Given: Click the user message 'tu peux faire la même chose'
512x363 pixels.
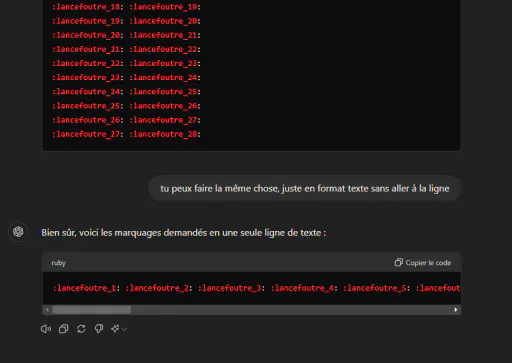Looking at the screenshot, I should pos(305,189).
